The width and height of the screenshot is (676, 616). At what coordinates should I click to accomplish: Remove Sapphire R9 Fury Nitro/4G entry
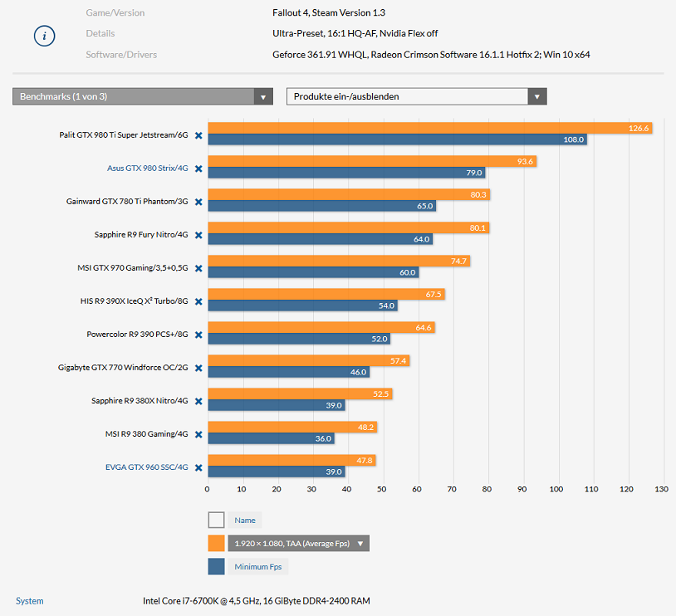click(x=198, y=235)
